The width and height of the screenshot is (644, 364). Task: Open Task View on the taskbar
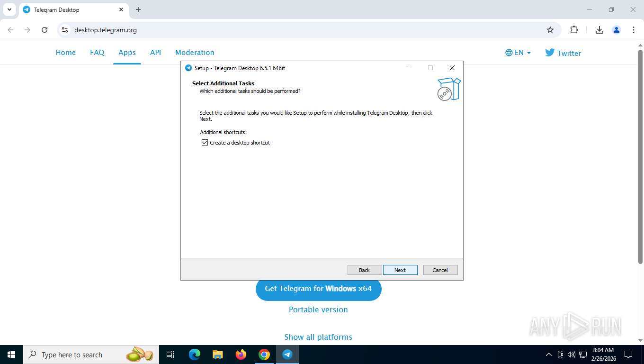170,355
